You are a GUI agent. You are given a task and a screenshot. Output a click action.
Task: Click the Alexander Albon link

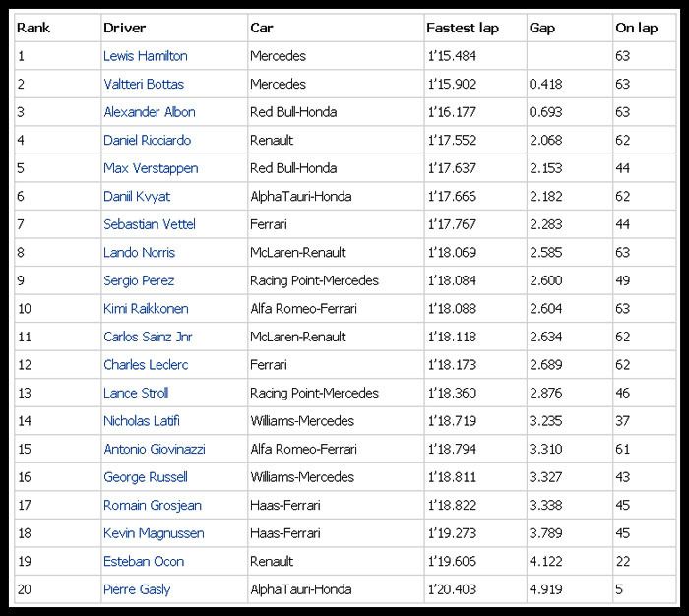coord(150,112)
